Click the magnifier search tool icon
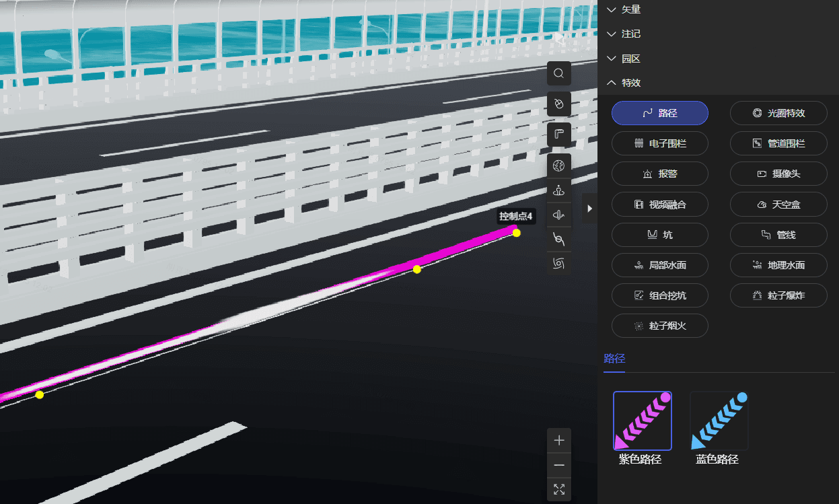839x504 pixels. click(x=558, y=73)
